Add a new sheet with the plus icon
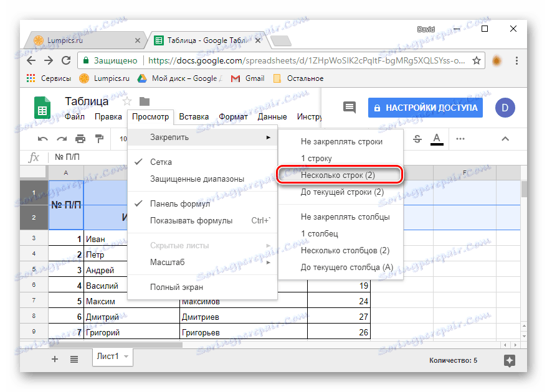The height and width of the screenshot is (392, 547). click(54, 359)
